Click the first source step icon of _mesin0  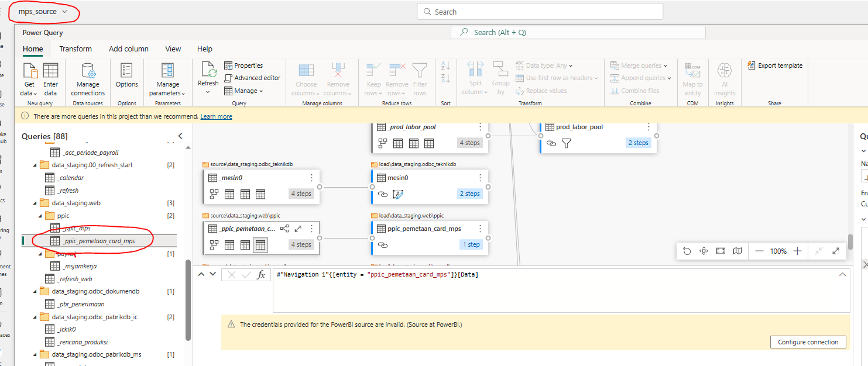[x=214, y=194]
